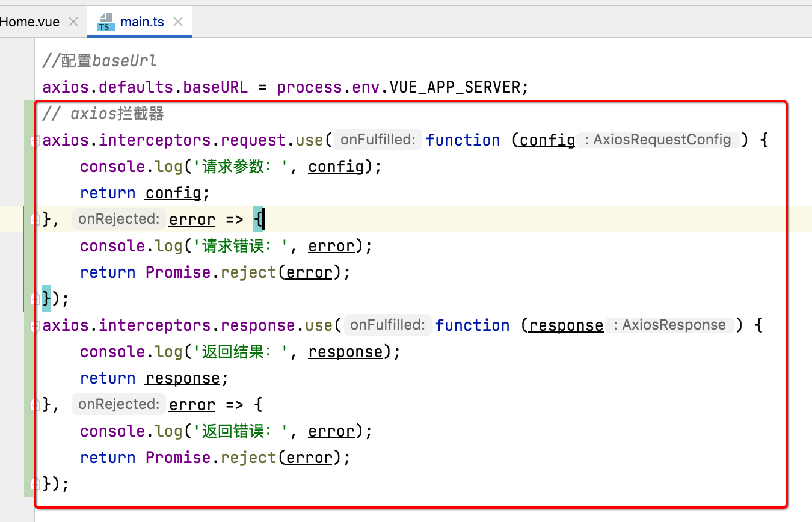Viewport: 812px width, 522px height.
Task: Close the Home.vue editor tab
Action: [x=73, y=22]
